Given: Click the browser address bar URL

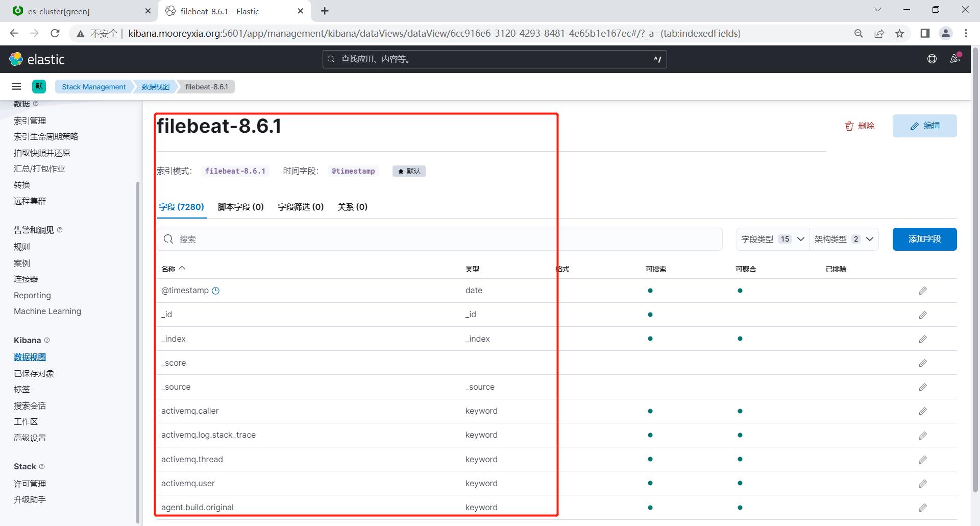Looking at the screenshot, I should pos(434,33).
